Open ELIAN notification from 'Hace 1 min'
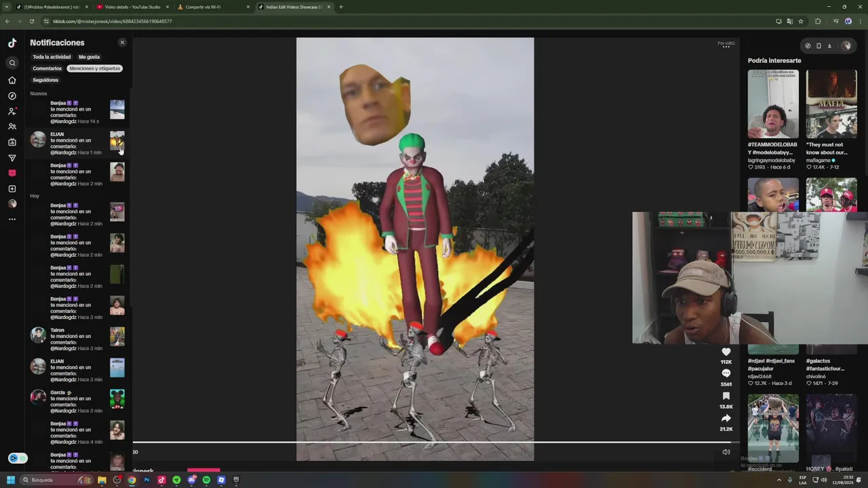 77,144
